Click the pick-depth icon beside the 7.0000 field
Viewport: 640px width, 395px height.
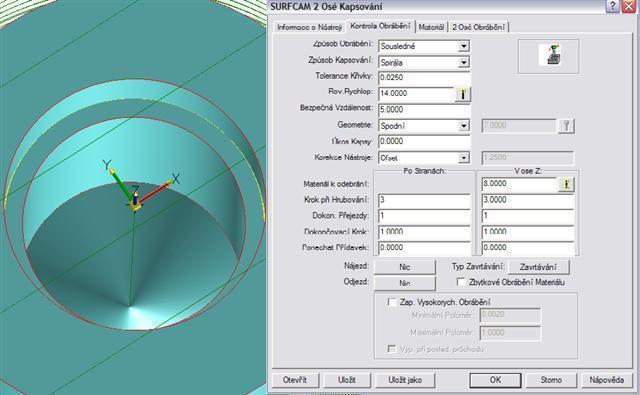[566, 126]
